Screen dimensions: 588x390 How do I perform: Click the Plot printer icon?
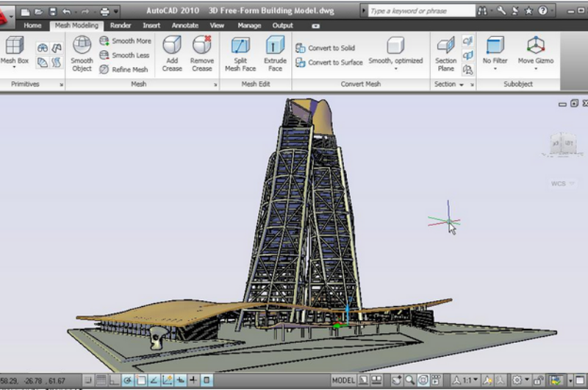click(105, 12)
